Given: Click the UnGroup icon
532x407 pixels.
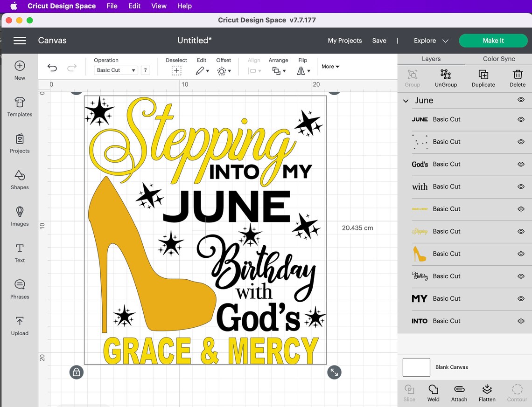Looking at the screenshot, I should 446,78.
